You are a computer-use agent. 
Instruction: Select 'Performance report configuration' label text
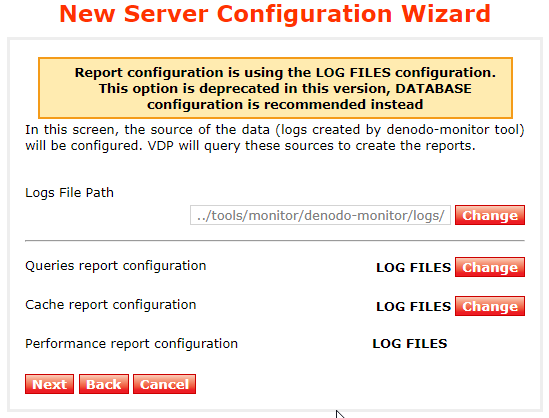131,343
